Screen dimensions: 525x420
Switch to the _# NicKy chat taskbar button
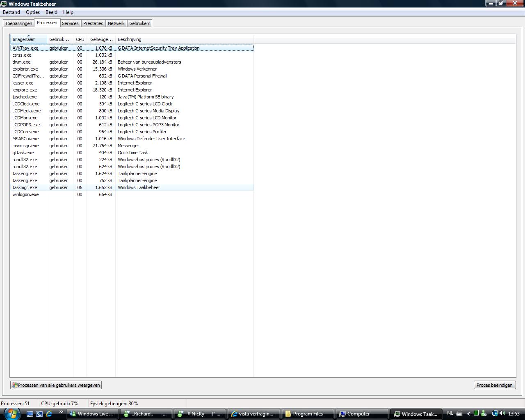click(x=200, y=414)
